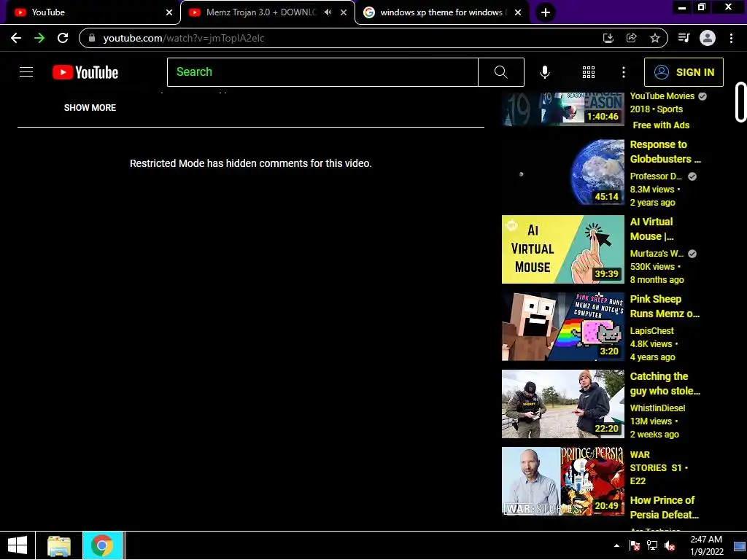Open the AI Virtual Mouse video title
Screen dimensions: 747x560
point(651,228)
